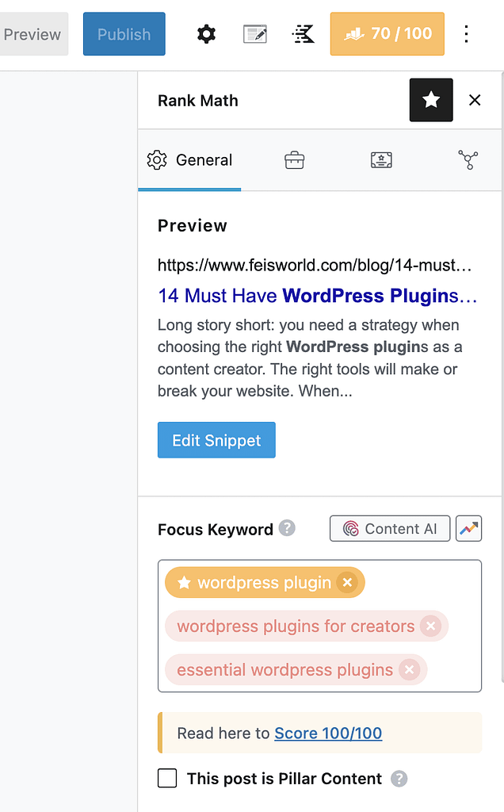Check the SEO score via the 70/100 badge
The height and width of the screenshot is (812, 504).
(x=387, y=34)
